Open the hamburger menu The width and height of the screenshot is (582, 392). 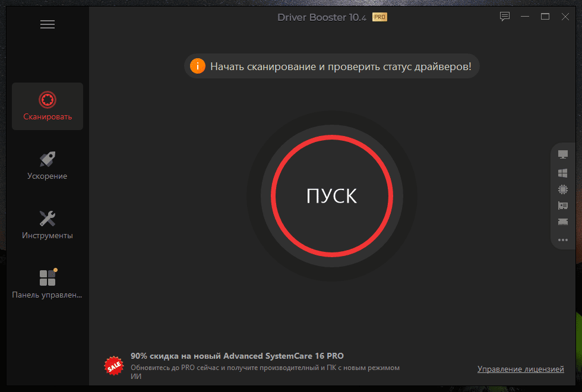(48, 24)
